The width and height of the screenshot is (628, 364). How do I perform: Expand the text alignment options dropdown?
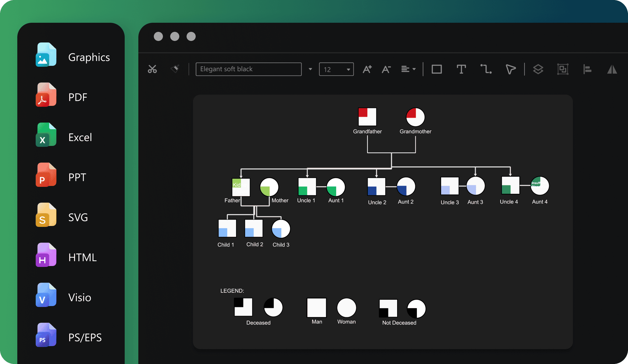408,69
